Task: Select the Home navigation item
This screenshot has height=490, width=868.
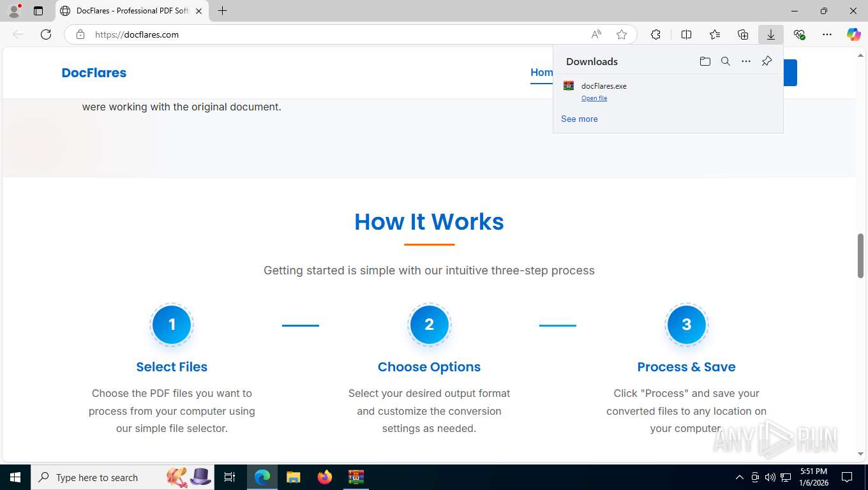Action: click(542, 73)
